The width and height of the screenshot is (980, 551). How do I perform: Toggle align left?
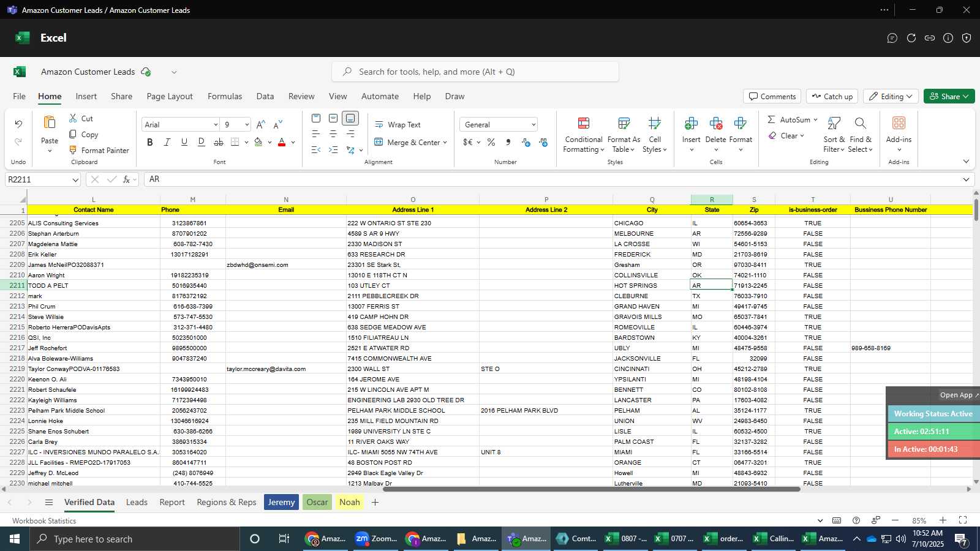316,133
